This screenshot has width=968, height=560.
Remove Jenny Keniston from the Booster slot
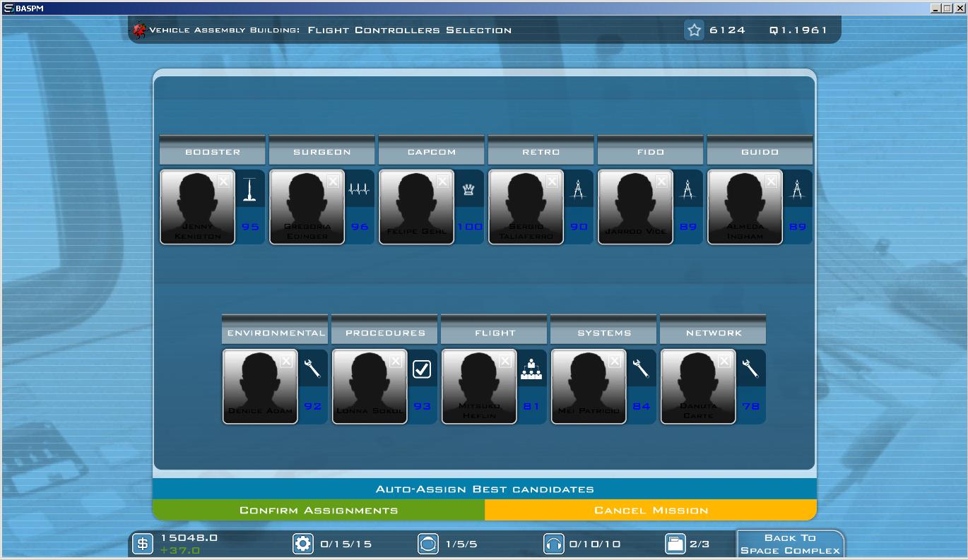(223, 181)
